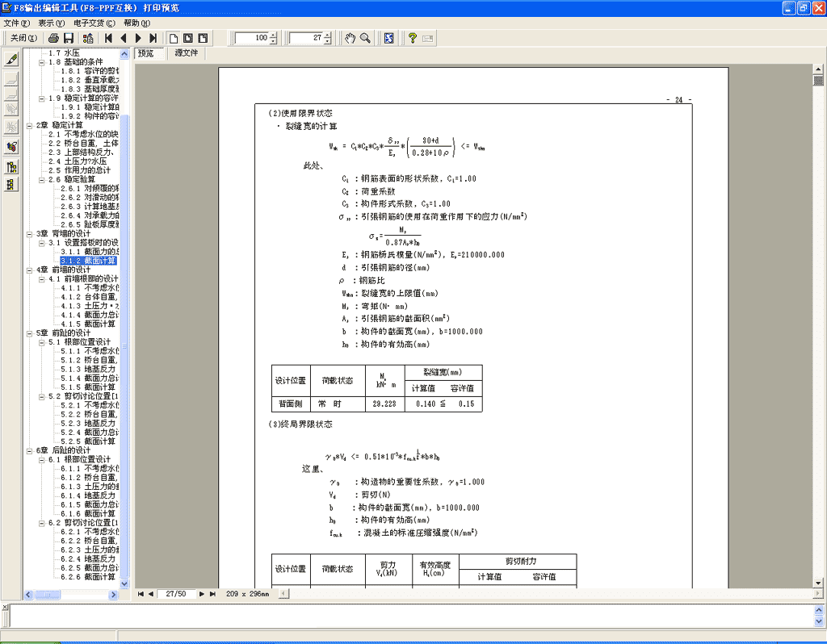This screenshot has height=644, width=827.
Task: Select the hand pan tool
Action: click(x=350, y=38)
